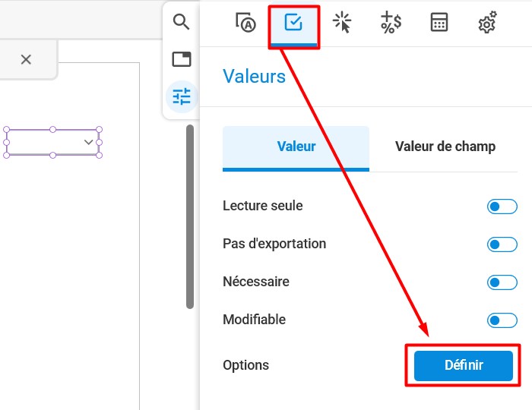Image resolution: width=532 pixels, height=410 pixels.
Task: Select the properties sliders icon
Action: pos(182,96)
